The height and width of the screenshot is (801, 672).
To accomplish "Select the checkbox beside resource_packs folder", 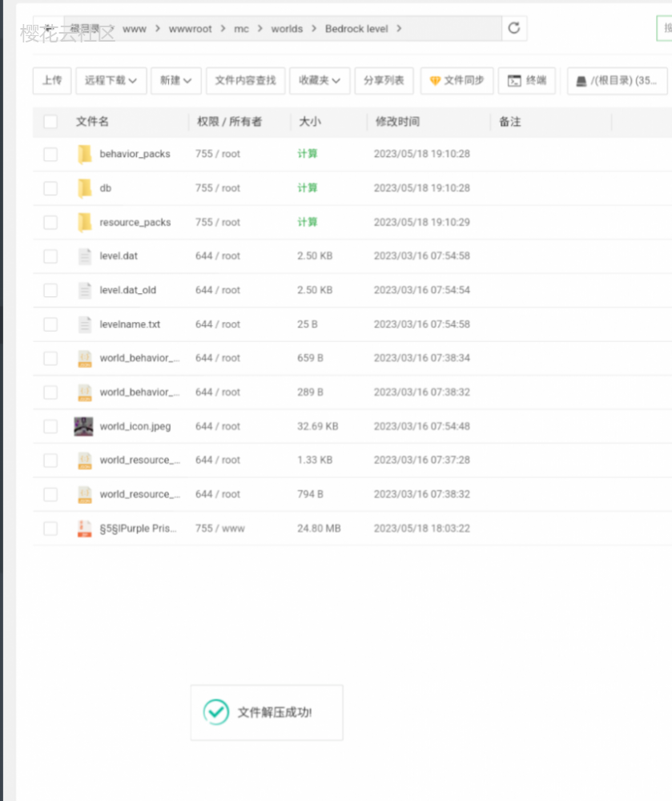I will click(x=50, y=222).
